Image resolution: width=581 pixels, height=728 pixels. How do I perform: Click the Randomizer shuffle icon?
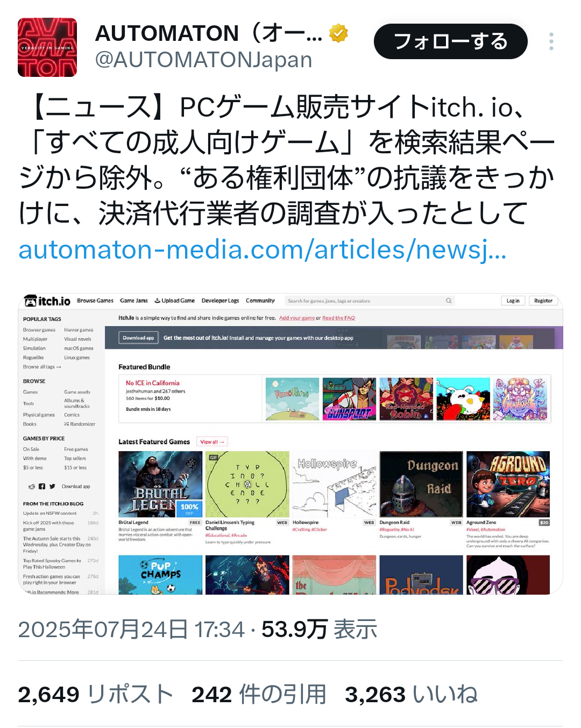[x=67, y=424]
